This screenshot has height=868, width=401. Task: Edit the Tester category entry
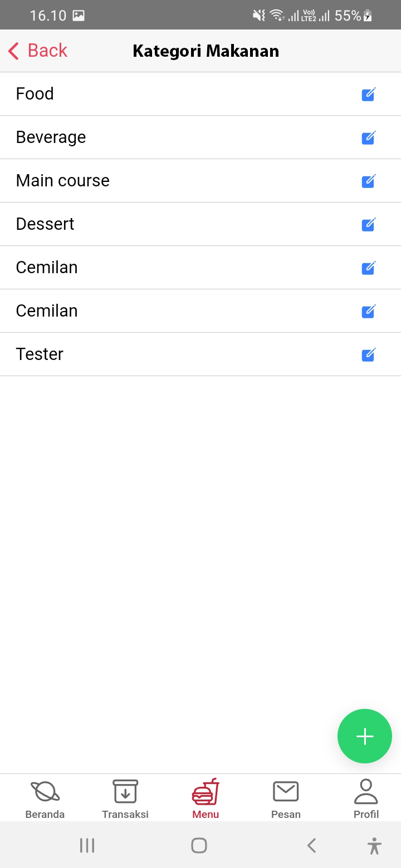[368, 355]
